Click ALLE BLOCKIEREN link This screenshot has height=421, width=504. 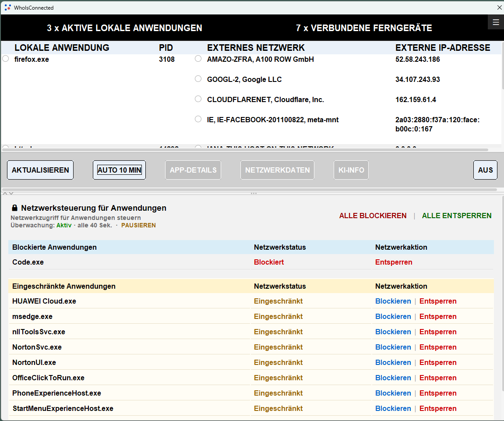(373, 216)
